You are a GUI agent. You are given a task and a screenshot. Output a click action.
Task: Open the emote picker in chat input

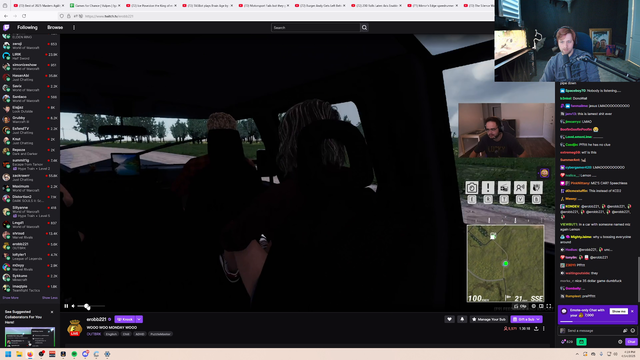coord(633,331)
